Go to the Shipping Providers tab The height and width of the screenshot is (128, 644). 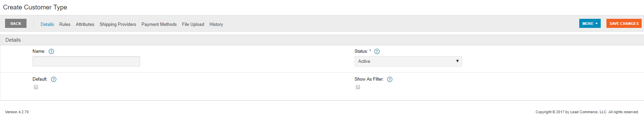118,24
